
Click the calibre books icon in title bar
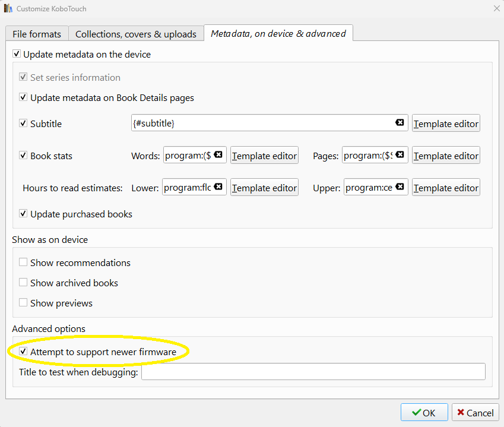tap(8, 8)
